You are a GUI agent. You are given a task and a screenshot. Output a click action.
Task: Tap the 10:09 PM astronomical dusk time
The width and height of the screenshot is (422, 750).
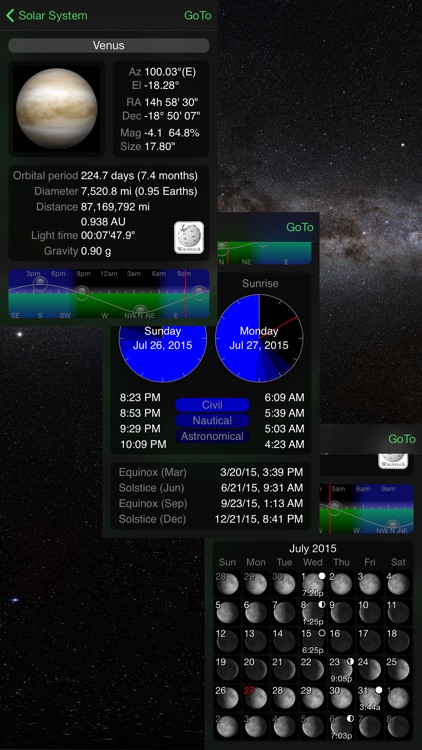pyautogui.click(x=143, y=444)
